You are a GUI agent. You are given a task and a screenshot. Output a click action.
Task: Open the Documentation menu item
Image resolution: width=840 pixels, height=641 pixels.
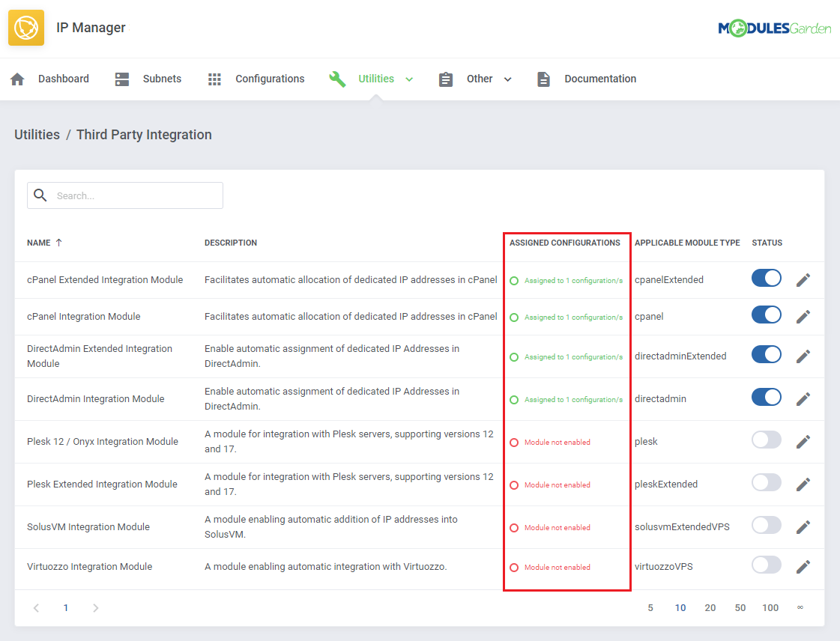coord(600,79)
